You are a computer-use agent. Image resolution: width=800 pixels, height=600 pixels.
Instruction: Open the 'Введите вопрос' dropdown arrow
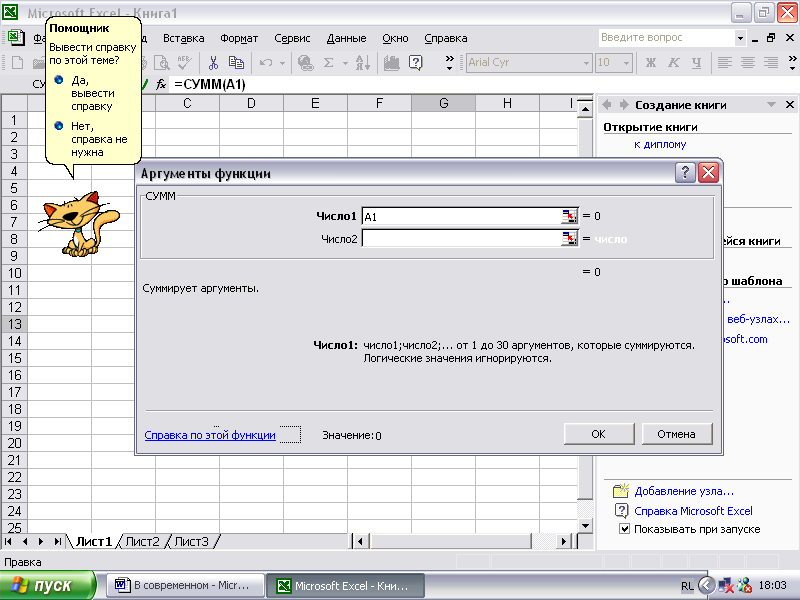[740, 38]
